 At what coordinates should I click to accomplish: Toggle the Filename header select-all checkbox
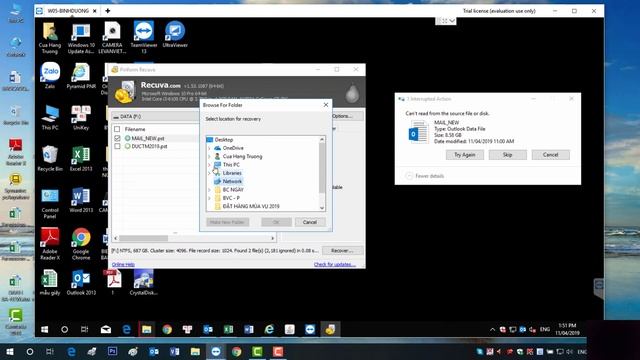click(117, 129)
